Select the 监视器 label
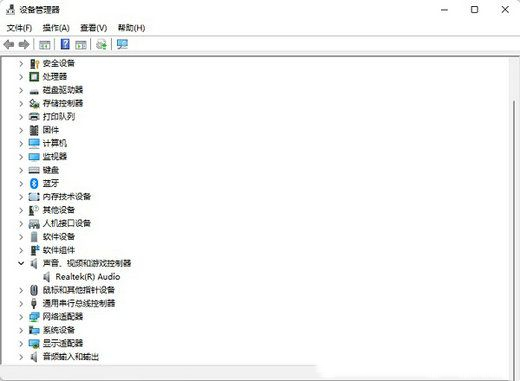 pos(55,157)
